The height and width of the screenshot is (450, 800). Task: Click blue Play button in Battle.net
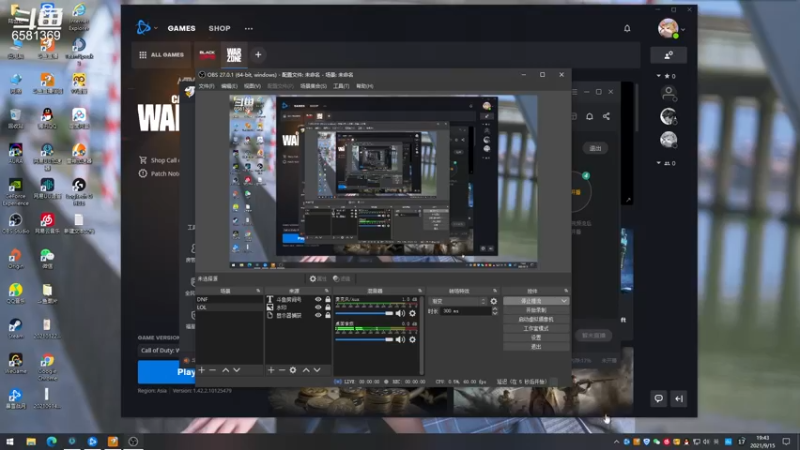(x=167, y=372)
